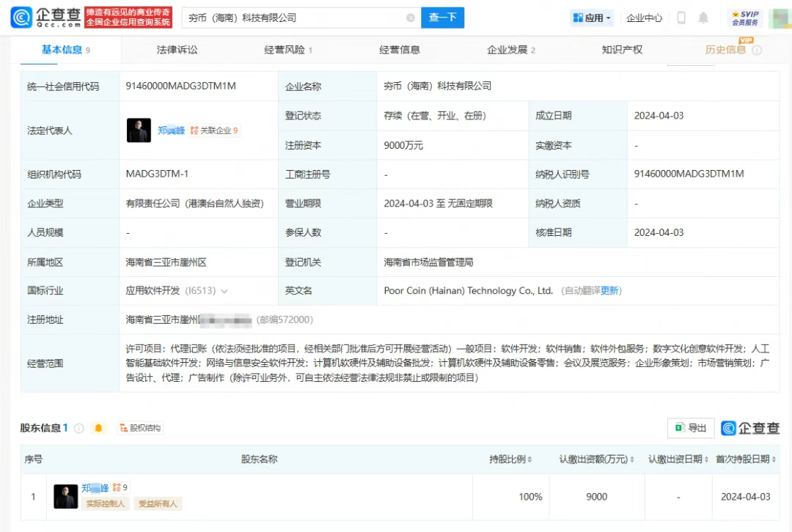Export shareholder list via 导出
This screenshot has width=792, height=532.
[691, 428]
